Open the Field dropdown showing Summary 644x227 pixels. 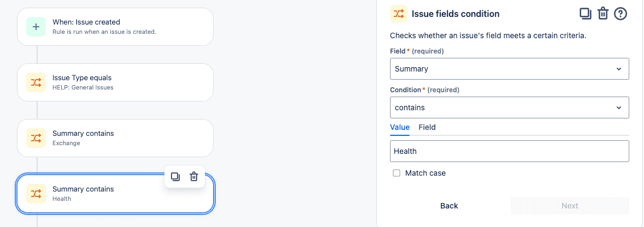click(509, 69)
